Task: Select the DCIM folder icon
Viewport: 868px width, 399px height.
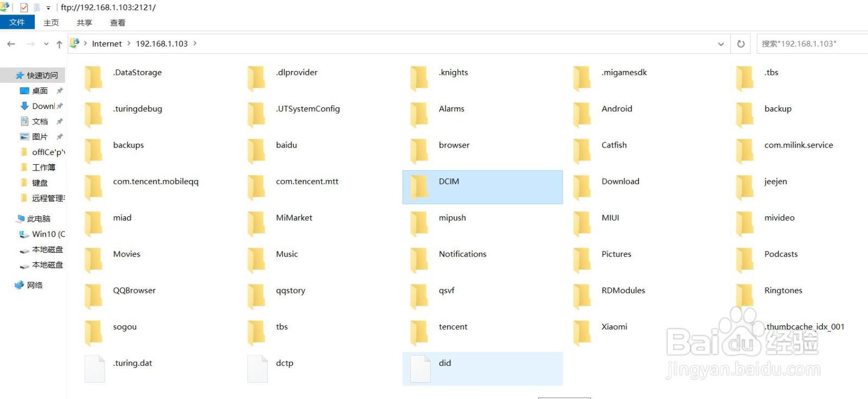Action: tap(419, 188)
